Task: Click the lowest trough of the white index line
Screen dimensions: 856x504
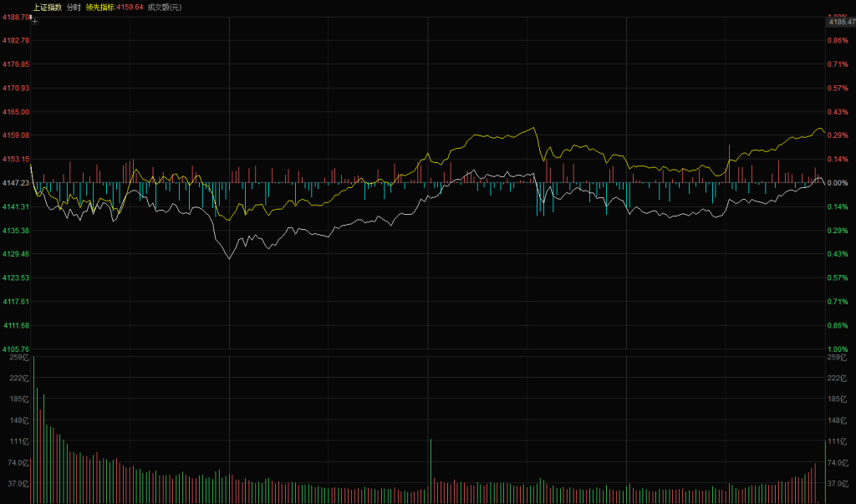Action: point(229,258)
